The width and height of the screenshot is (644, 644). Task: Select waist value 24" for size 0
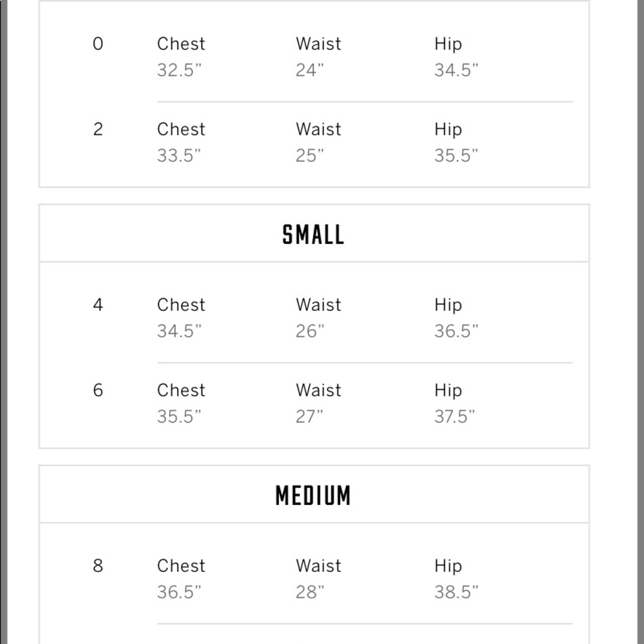pyautogui.click(x=310, y=70)
